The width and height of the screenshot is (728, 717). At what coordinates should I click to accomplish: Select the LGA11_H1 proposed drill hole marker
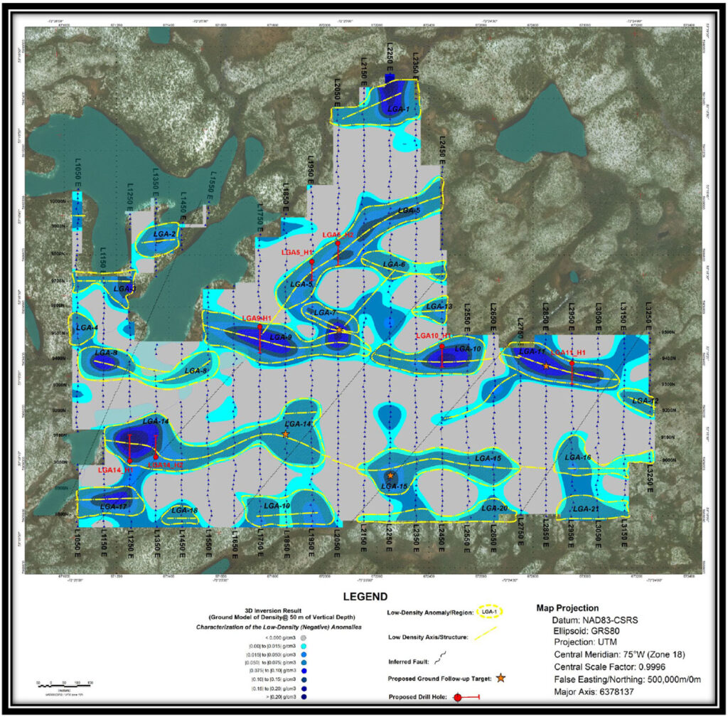point(572,363)
